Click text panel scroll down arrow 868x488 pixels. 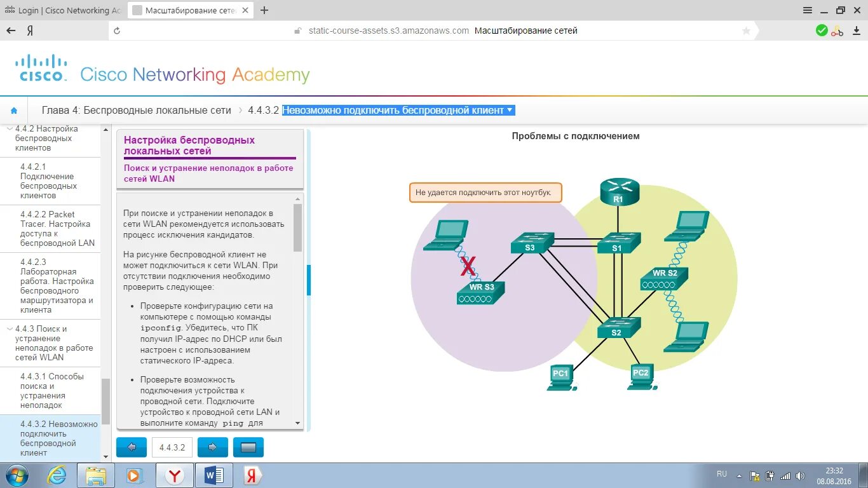[x=297, y=423]
